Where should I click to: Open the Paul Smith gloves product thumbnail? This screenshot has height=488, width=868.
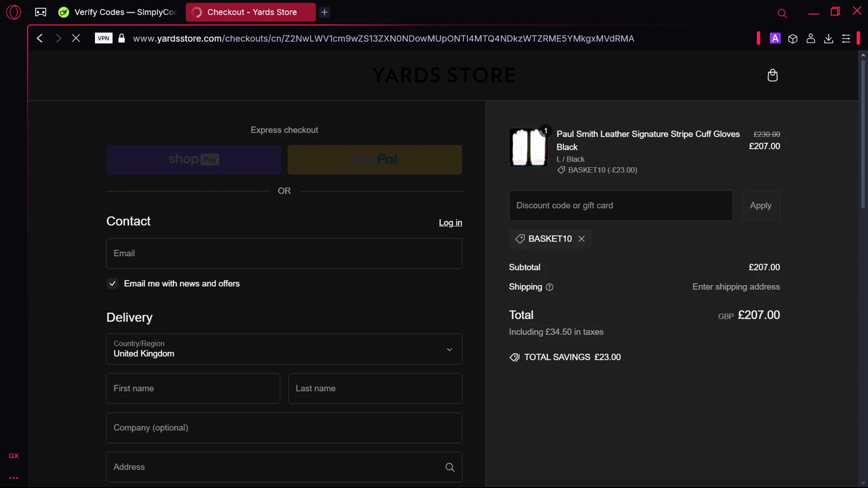pos(528,147)
